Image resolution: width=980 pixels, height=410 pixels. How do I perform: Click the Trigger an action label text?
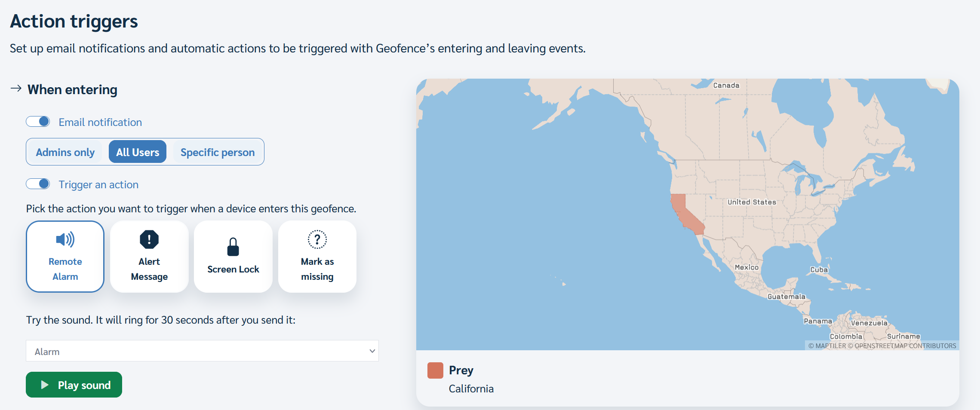pyautogui.click(x=98, y=185)
